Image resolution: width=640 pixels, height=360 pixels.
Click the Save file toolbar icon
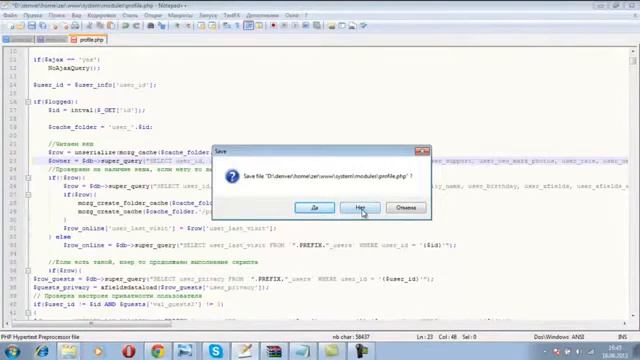(x=31, y=26)
